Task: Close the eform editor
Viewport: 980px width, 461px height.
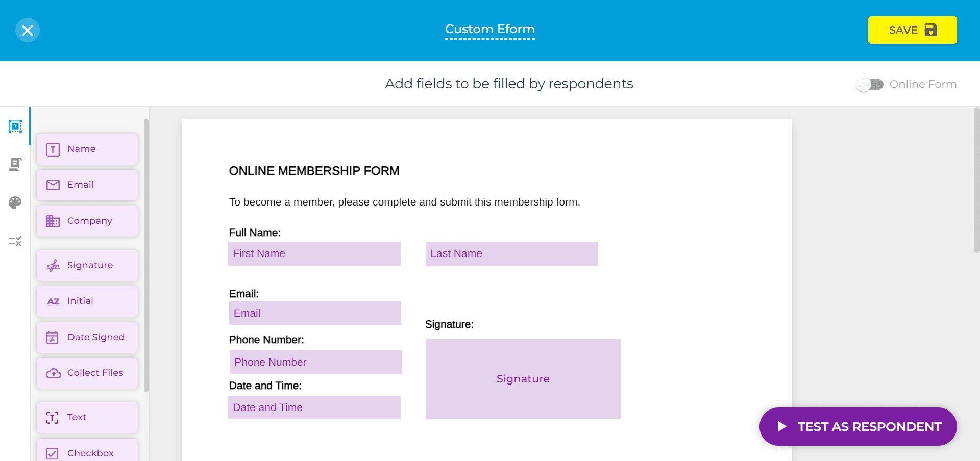Action: point(28,30)
